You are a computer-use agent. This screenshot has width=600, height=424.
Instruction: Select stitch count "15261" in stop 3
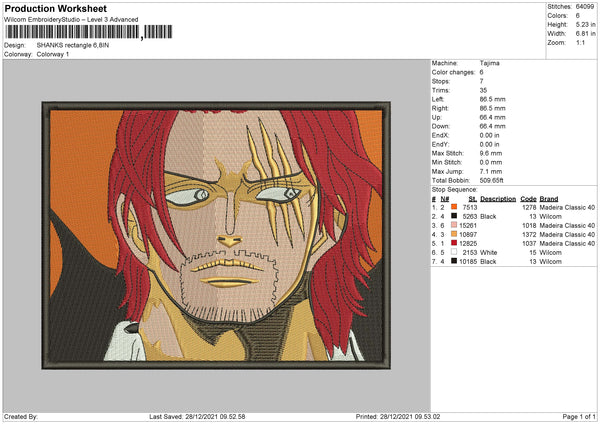coord(468,225)
